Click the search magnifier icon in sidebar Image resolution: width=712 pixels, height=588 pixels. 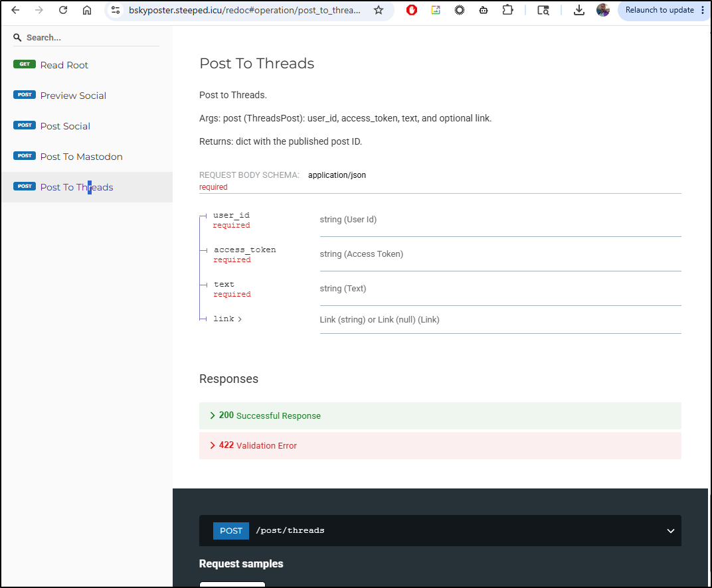point(17,38)
